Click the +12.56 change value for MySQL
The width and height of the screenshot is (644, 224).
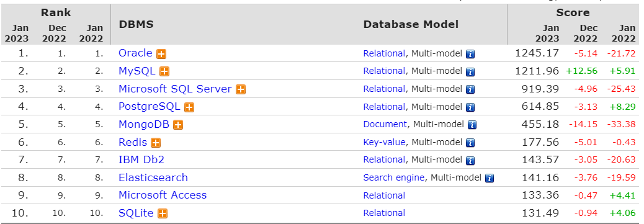point(581,71)
